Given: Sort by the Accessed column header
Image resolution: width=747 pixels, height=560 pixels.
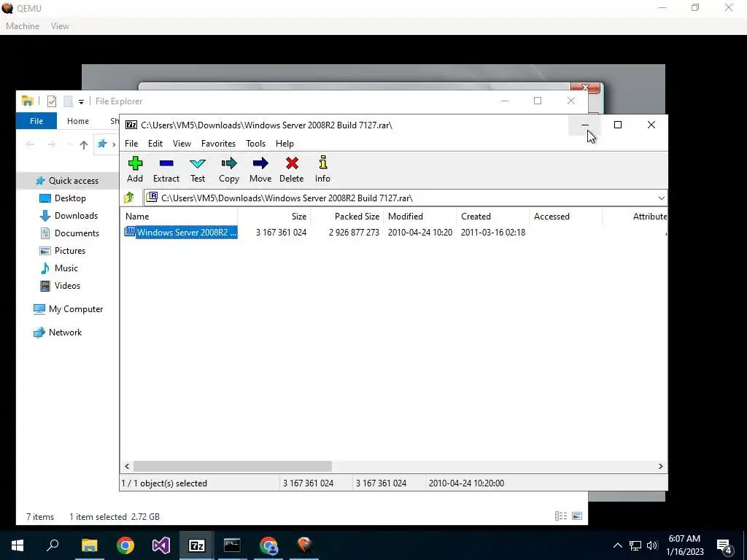Looking at the screenshot, I should coord(565,216).
